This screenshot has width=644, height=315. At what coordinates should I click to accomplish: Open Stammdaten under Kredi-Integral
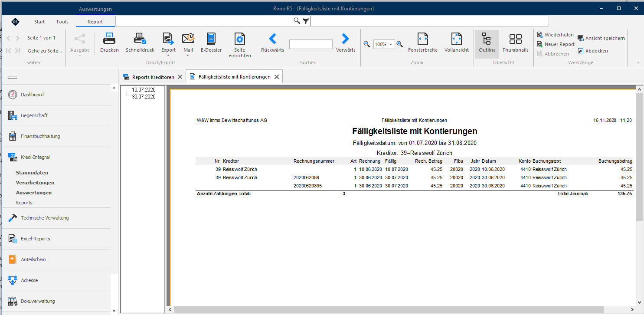[x=32, y=173]
